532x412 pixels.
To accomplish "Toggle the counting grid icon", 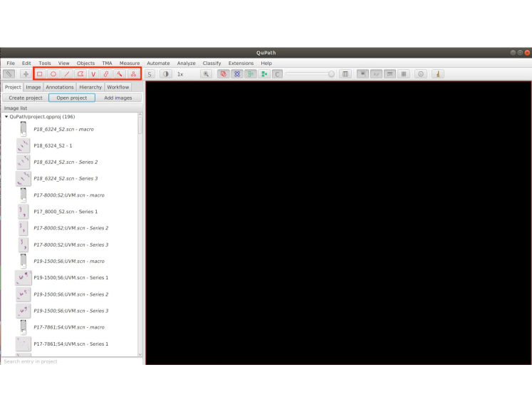I will pos(404,74).
